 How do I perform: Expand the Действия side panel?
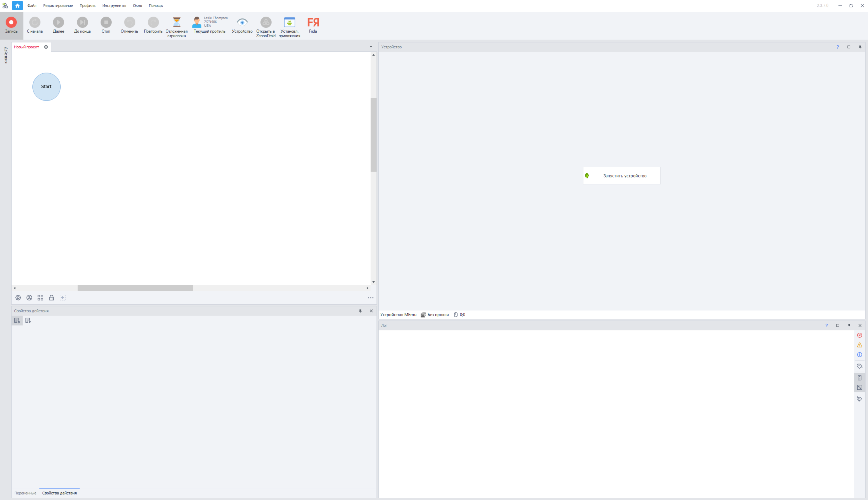coord(6,55)
